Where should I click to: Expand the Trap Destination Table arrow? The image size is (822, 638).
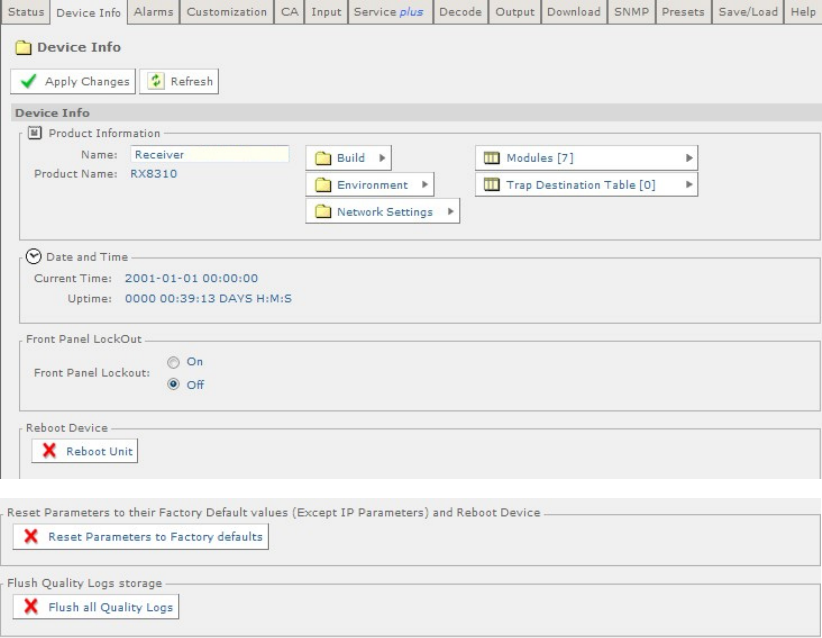point(688,185)
